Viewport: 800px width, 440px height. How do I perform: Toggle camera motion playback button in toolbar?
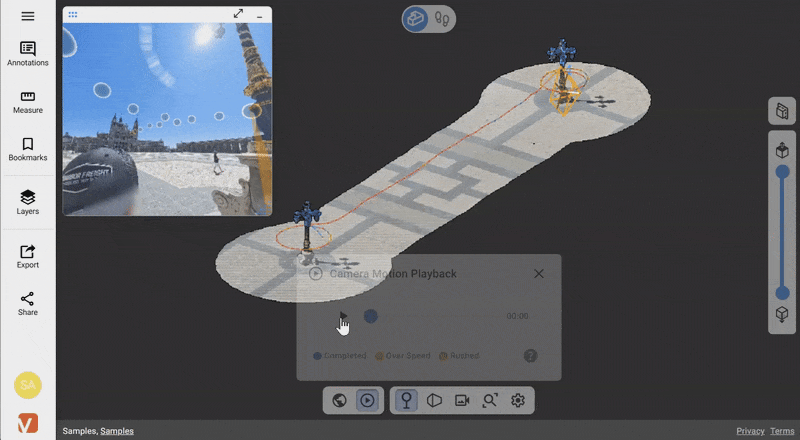[x=367, y=400]
